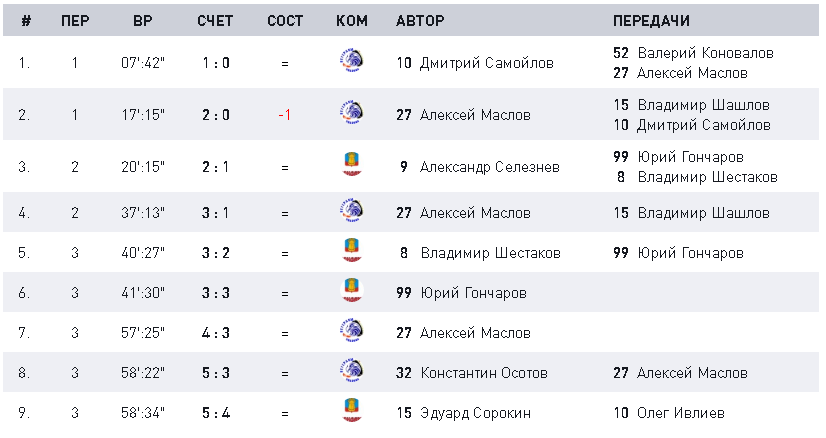The image size is (826, 438).
Task: Click the АВТОР column header
Action: pyautogui.click(x=420, y=21)
